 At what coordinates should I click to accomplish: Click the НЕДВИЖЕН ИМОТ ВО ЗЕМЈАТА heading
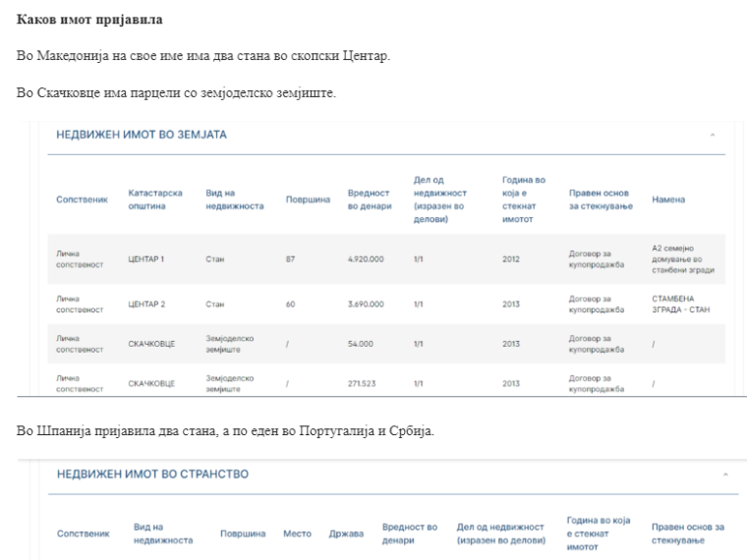(x=142, y=135)
